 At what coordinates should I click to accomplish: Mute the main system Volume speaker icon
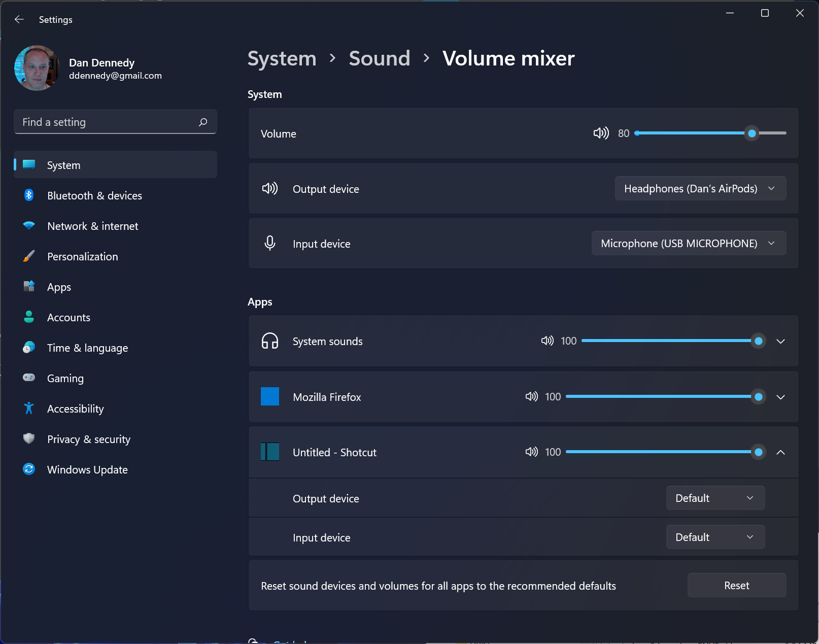tap(601, 133)
